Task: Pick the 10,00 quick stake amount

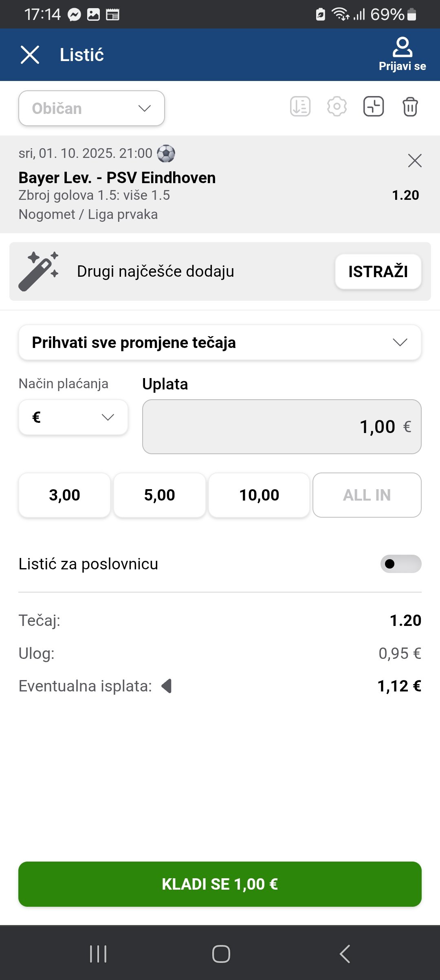Action: [x=259, y=495]
